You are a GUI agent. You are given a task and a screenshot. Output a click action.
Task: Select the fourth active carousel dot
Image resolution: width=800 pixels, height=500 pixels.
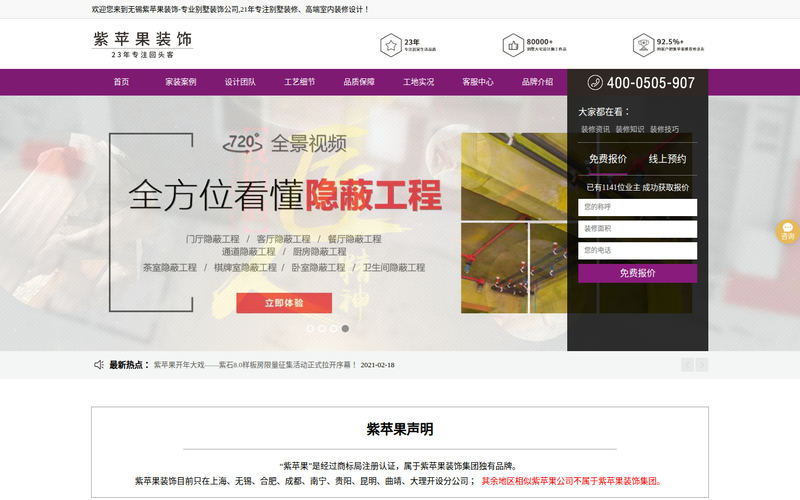point(345,329)
